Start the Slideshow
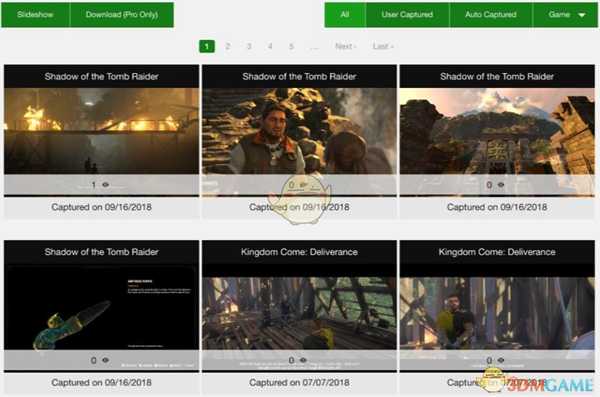600x397 pixels. [x=36, y=15]
